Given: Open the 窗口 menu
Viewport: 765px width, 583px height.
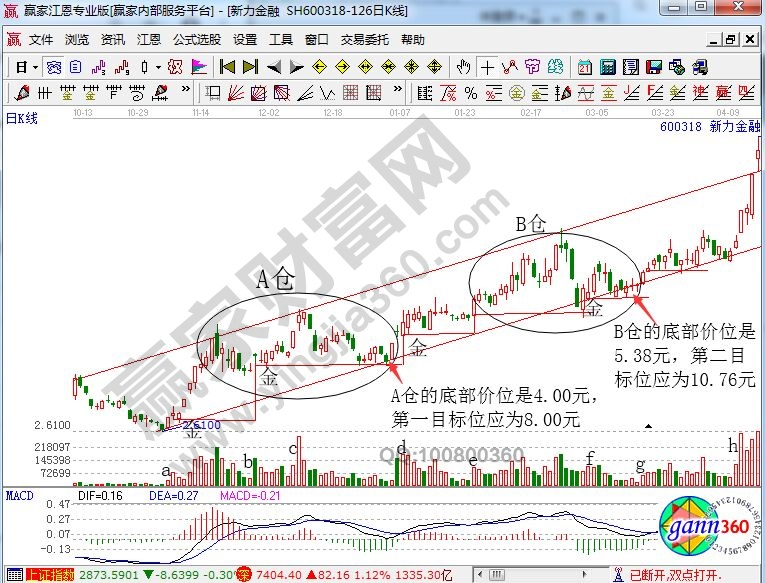Looking at the screenshot, I should click(x=317, y=40).
